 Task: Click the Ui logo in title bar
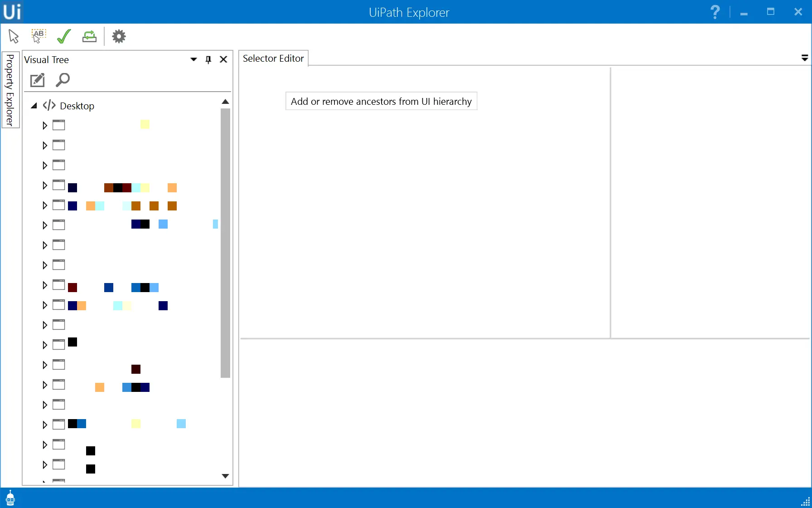click(x=12, y=12)
